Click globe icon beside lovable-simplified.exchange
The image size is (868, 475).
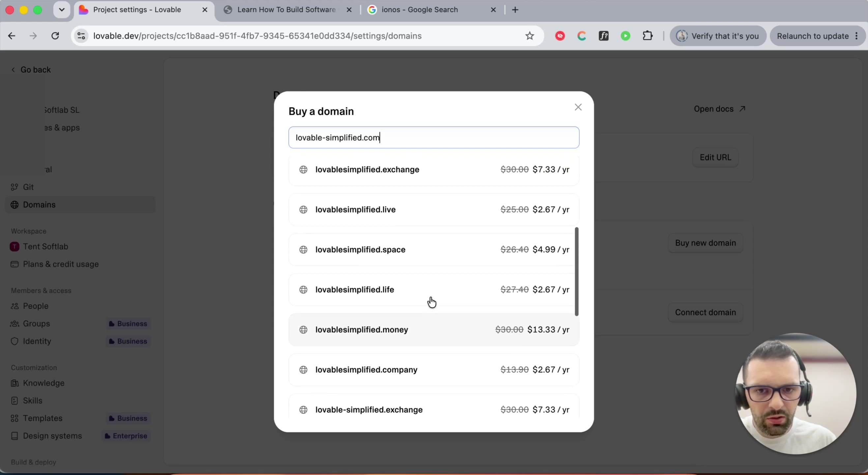coord(303,410)
